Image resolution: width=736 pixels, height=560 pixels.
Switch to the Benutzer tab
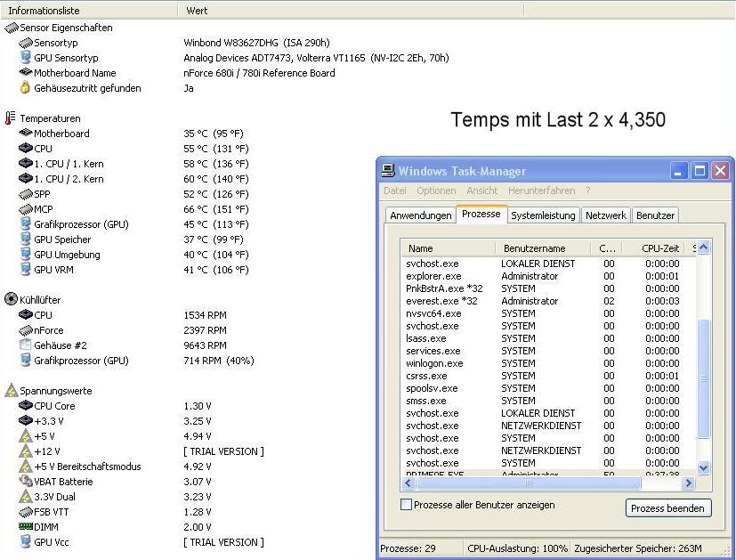[655, 215]
